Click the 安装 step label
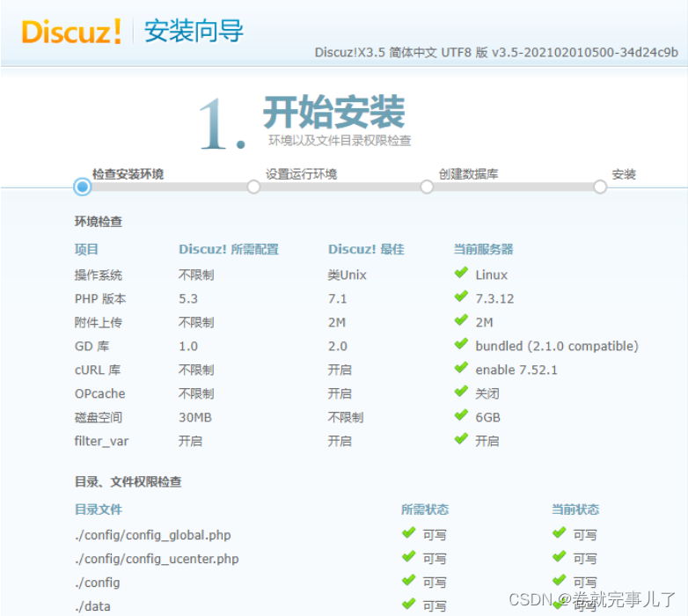The height and width of the screenshot is (616, 688). click(624, 174)
